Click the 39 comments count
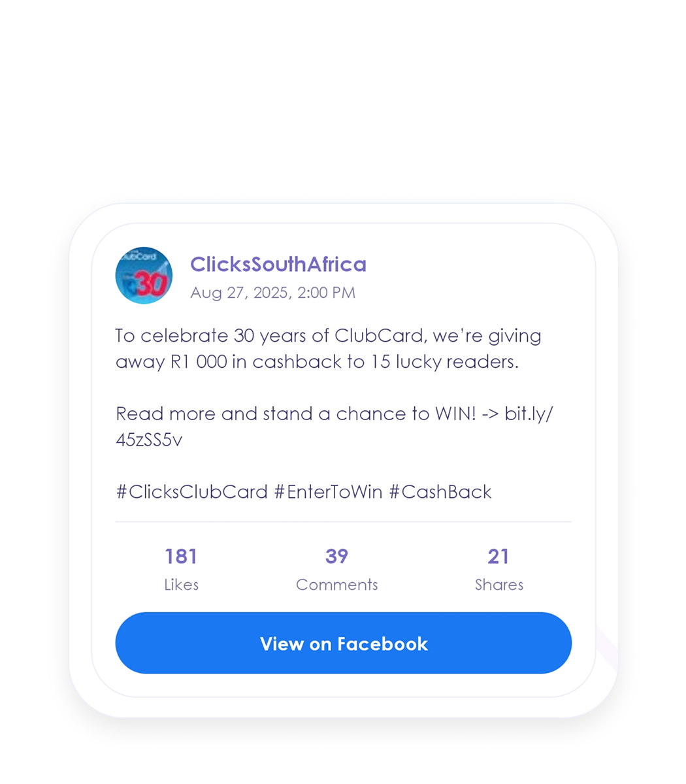Image resolution: width=686 pixels, height=784 pixels. pos(336,556)
